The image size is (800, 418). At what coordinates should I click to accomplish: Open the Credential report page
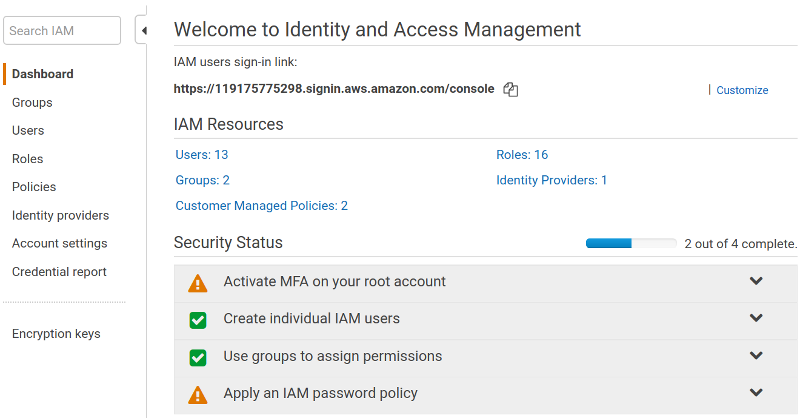coord(59,272)
